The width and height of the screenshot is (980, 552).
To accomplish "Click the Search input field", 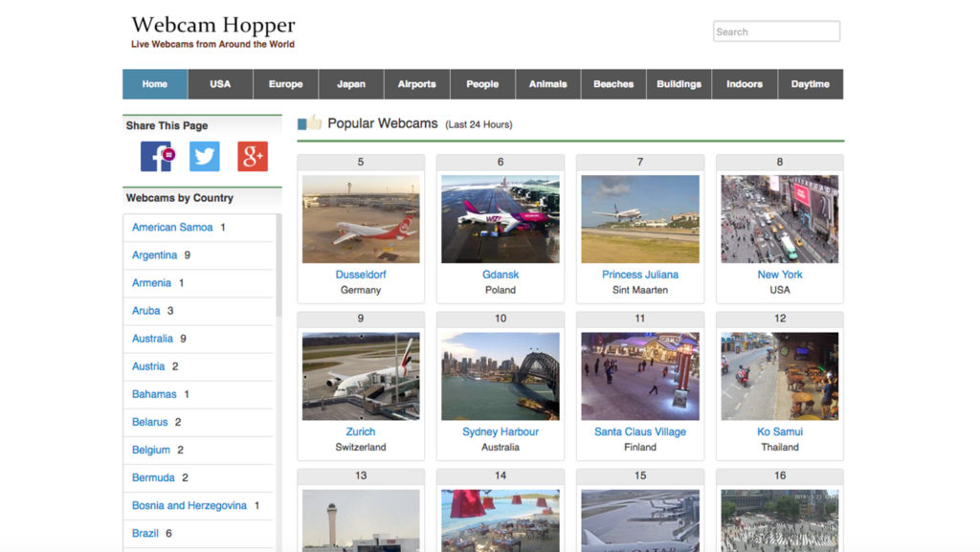I will click(x=776, y=32).
